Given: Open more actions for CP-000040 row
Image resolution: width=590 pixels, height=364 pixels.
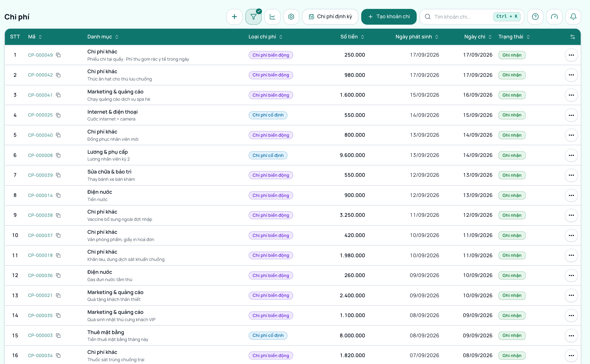Looking at the screenshot, I should (x=571, y=135).
